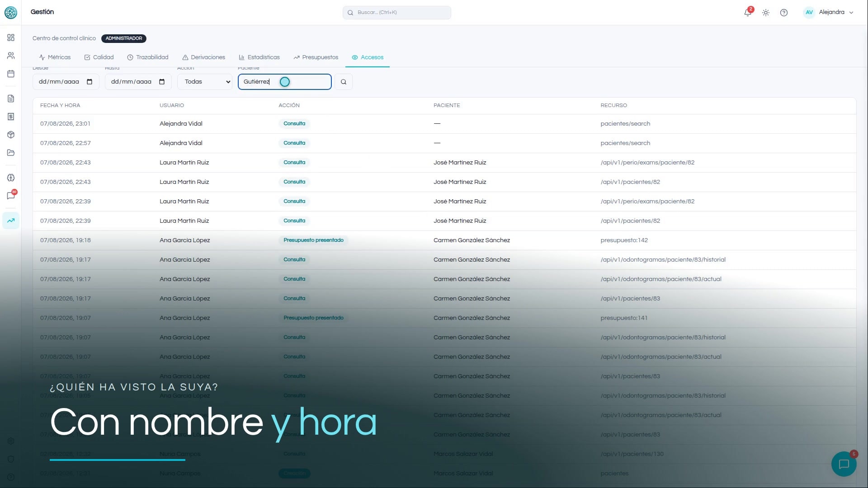868x488 pixels.
Task: Open the floating chat bubble button
Action: pyautogui.click(x=844, y=464)
